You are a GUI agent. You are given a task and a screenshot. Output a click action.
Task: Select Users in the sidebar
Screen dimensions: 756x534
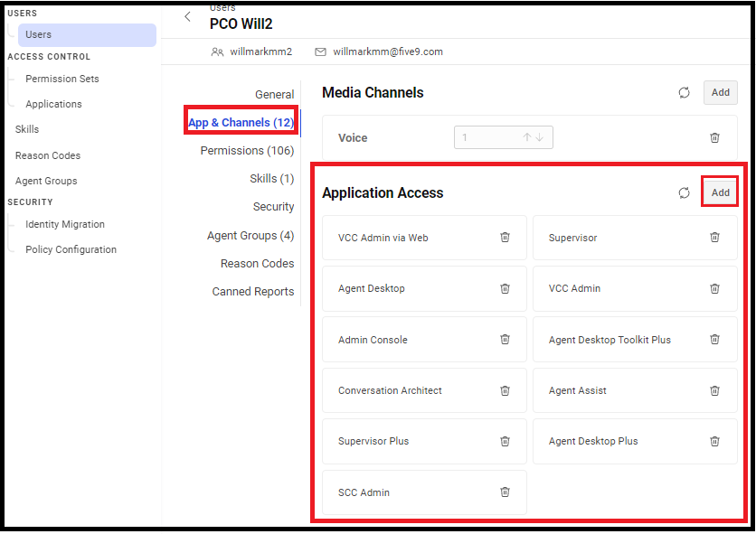87,34
